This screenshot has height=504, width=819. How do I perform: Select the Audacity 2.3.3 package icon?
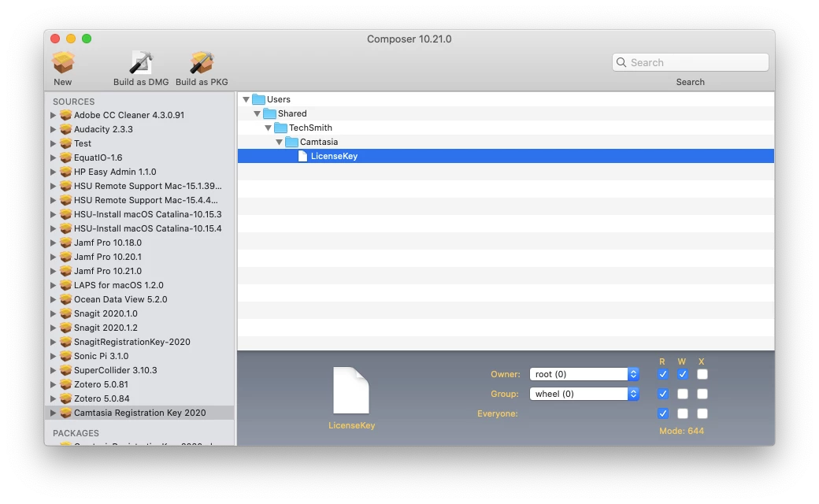coord(65,129)
